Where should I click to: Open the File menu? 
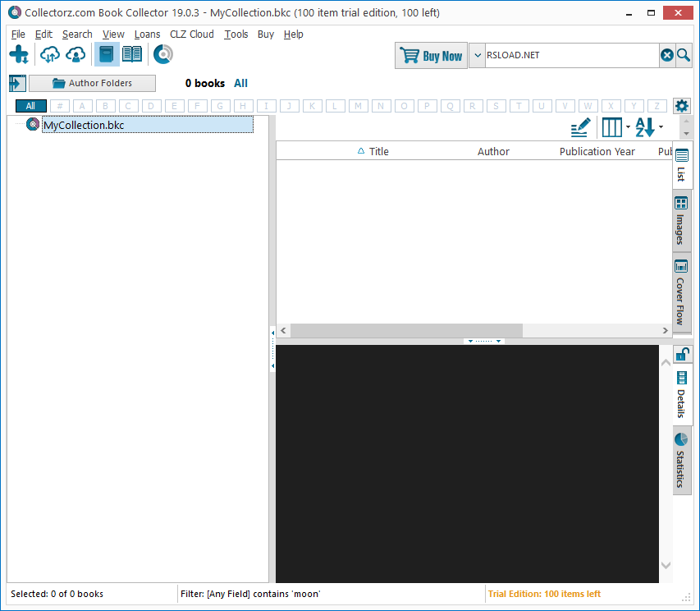18,34
